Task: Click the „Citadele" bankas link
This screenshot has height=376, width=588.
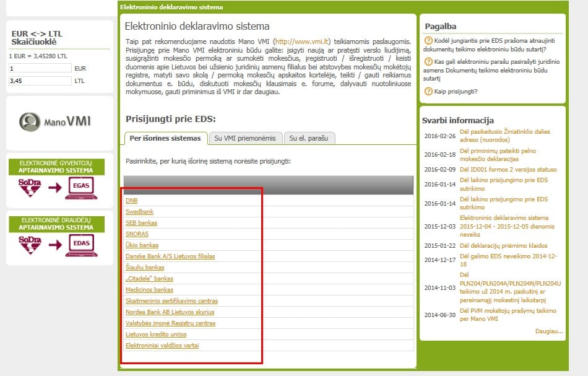Action: [150, 278]
